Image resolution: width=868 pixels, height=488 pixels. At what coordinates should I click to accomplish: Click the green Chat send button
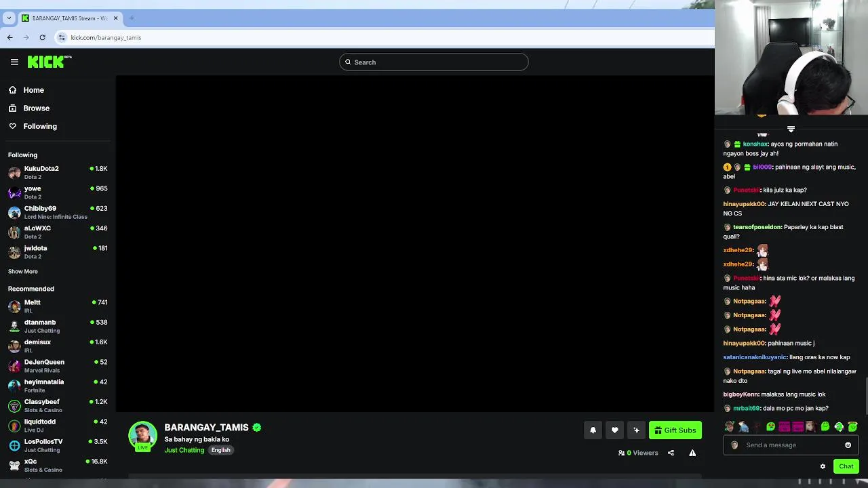846,466
